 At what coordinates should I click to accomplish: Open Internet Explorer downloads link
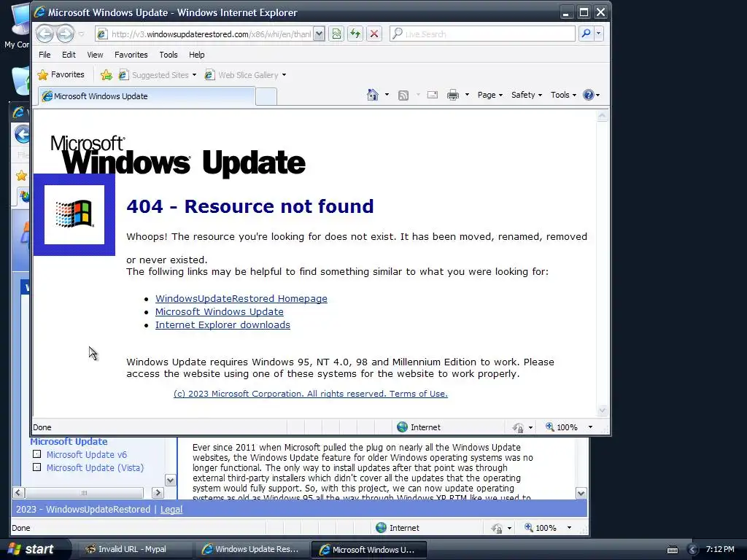click(222, 324)
